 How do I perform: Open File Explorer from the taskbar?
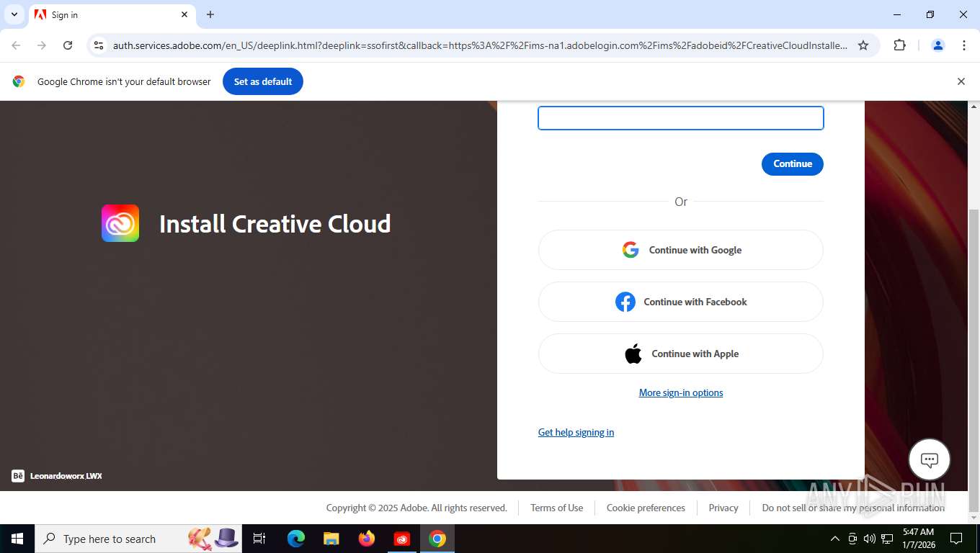coord(331,539)
